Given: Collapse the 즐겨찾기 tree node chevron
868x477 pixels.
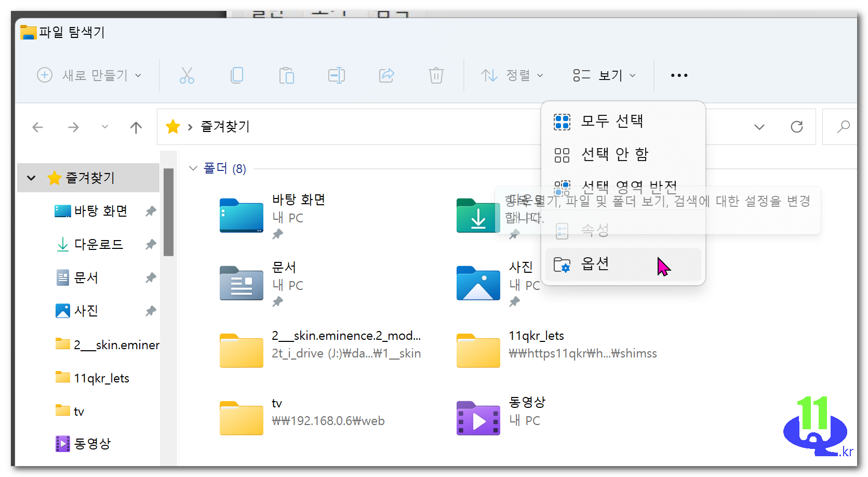Looking at the screenshot, I should pos(31,178).
